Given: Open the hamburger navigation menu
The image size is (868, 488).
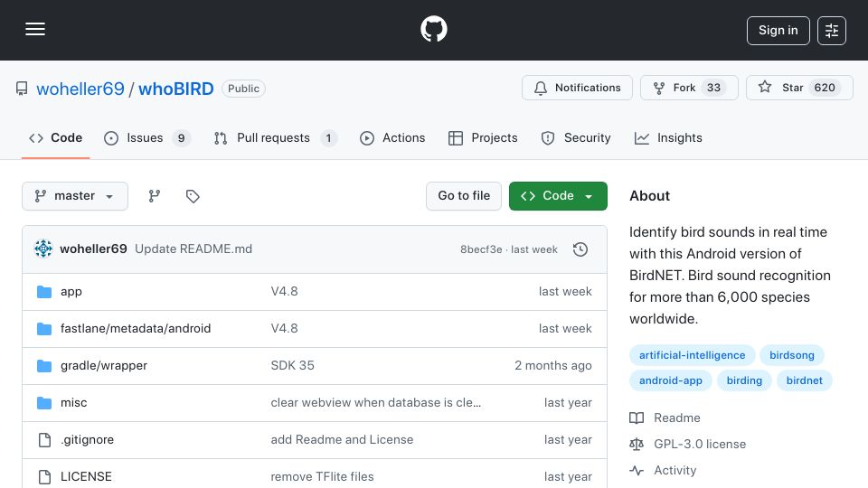Looking at the screenshot, I should coord(35,29).
